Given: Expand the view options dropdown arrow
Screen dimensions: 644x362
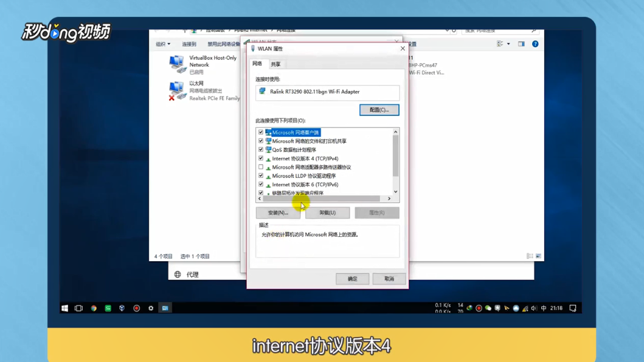Looking at the screenshot, I should tap(508, 44).
